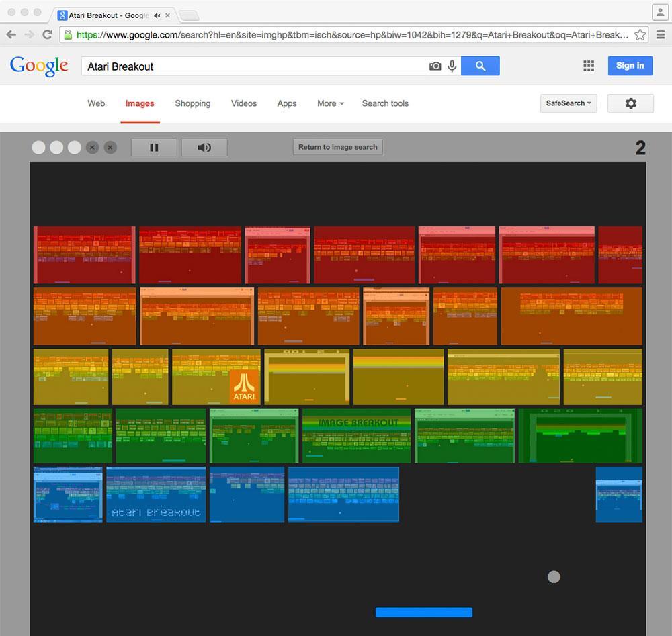This screenshot has height=636, width=672.
Task: Click the blue 'Atari Breakout' text brick
Action: coord(156,494)
